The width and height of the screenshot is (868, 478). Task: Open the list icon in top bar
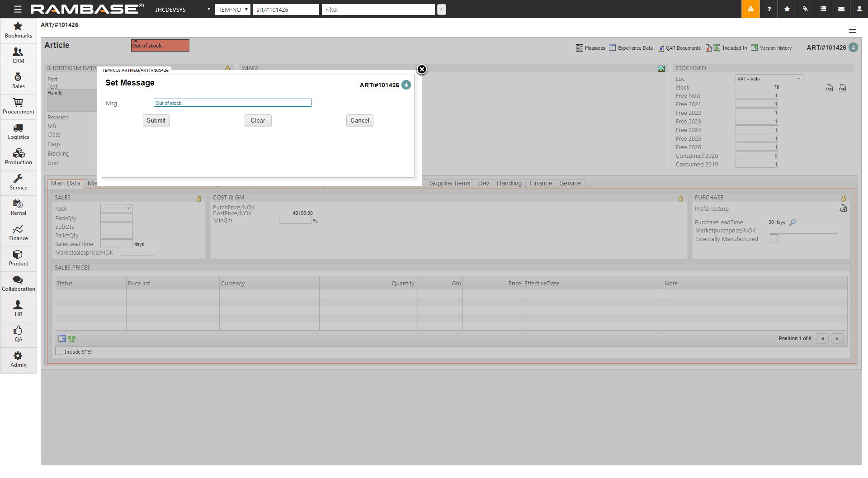click(x=823, y=9)
